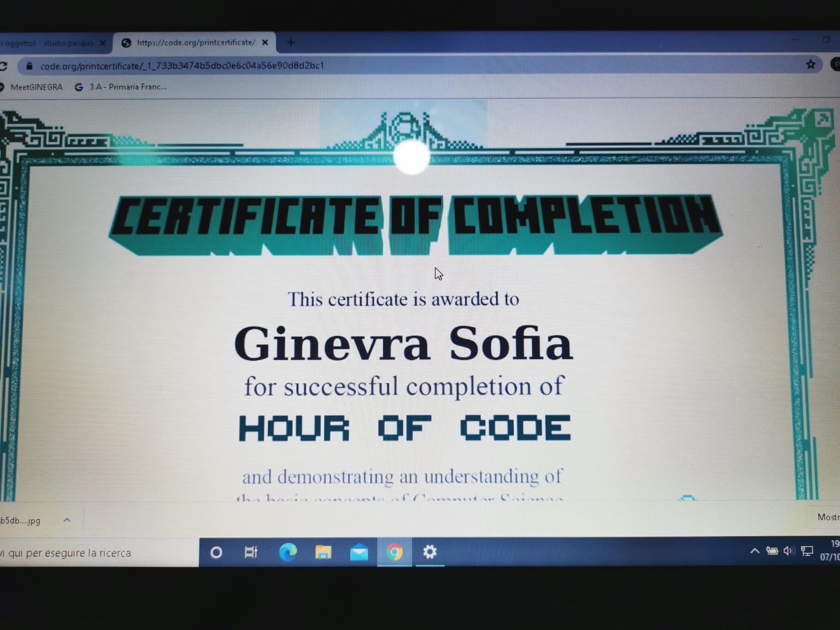The height and width of the screenshot is (630, 840).
Task: Open a new browser tab
Action: 291,42
